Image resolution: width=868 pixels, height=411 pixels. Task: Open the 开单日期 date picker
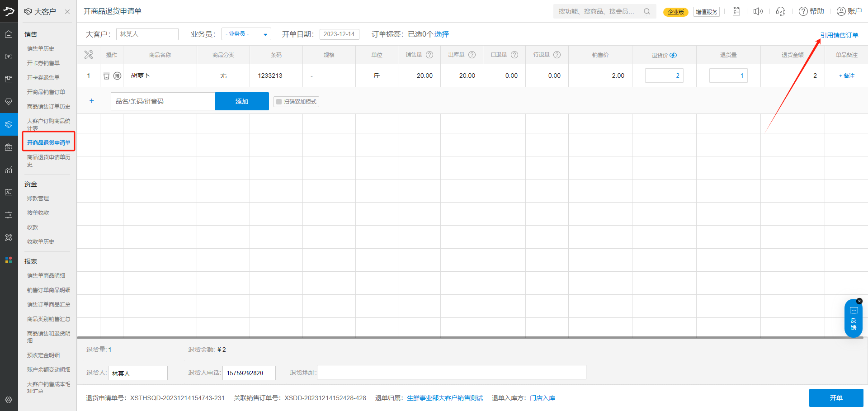click(340, 34)
